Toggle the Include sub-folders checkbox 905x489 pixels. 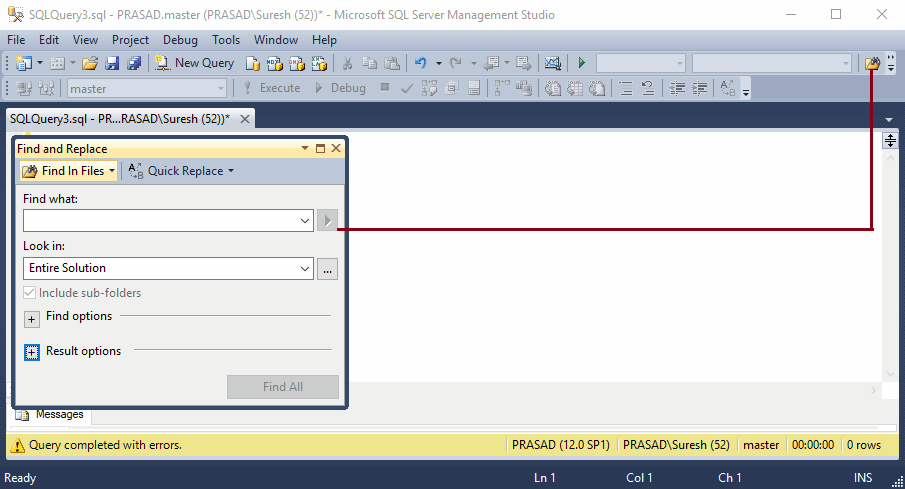[x=29, y=293]
